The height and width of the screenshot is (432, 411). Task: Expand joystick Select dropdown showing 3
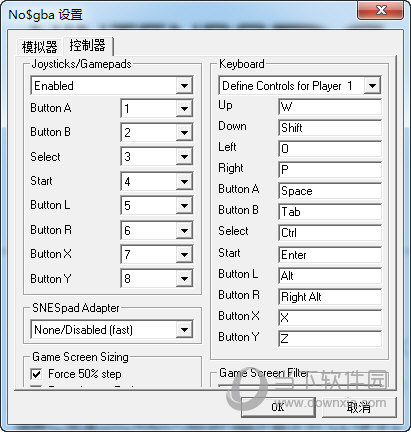click(x=157, y=157)
